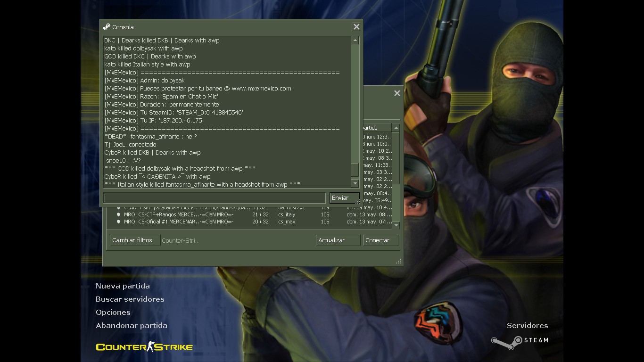Open Nueva partida from main menu

tap(123, 286)
